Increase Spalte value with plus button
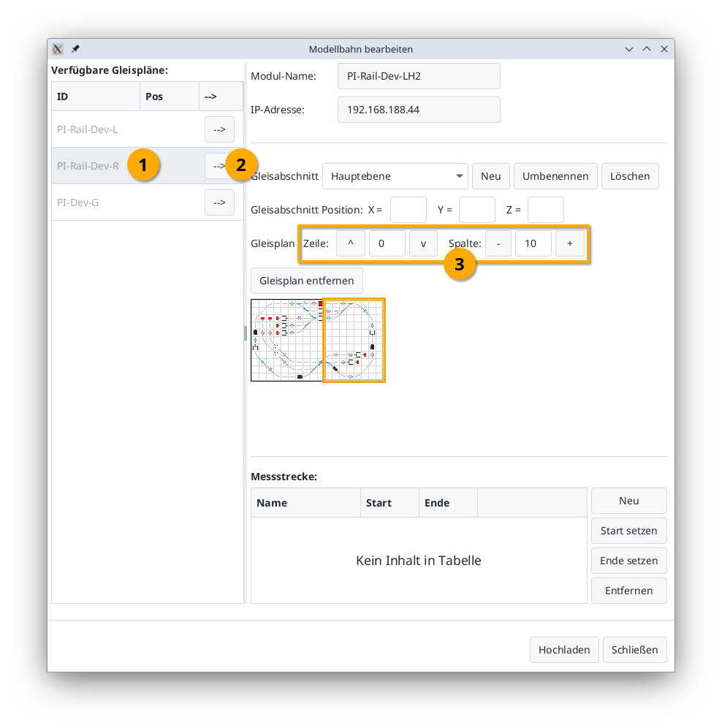 coord(570,243)
